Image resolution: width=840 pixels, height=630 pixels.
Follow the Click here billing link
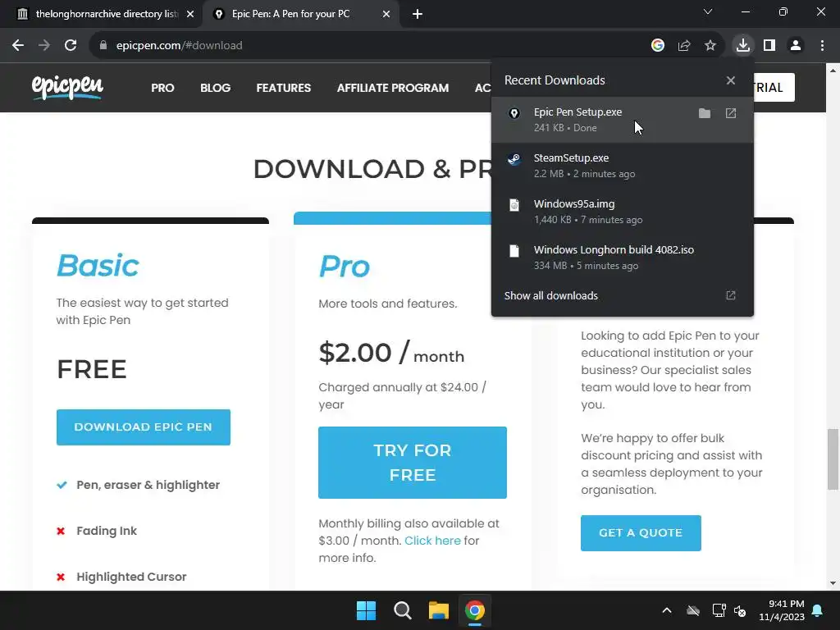pos(432,541)
